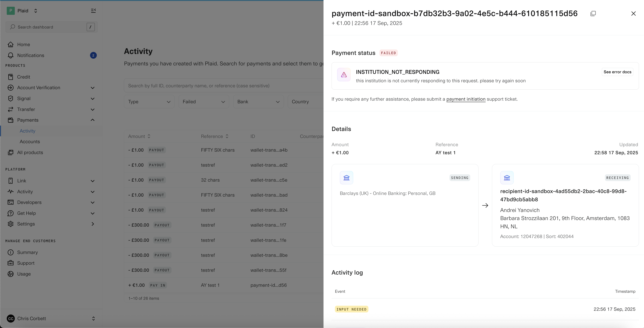Open the Bank filter dropdown

coord(258,101)
